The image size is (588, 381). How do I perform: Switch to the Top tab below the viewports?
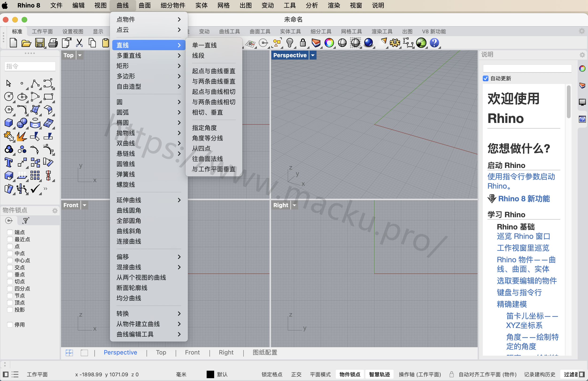[161, 352]
